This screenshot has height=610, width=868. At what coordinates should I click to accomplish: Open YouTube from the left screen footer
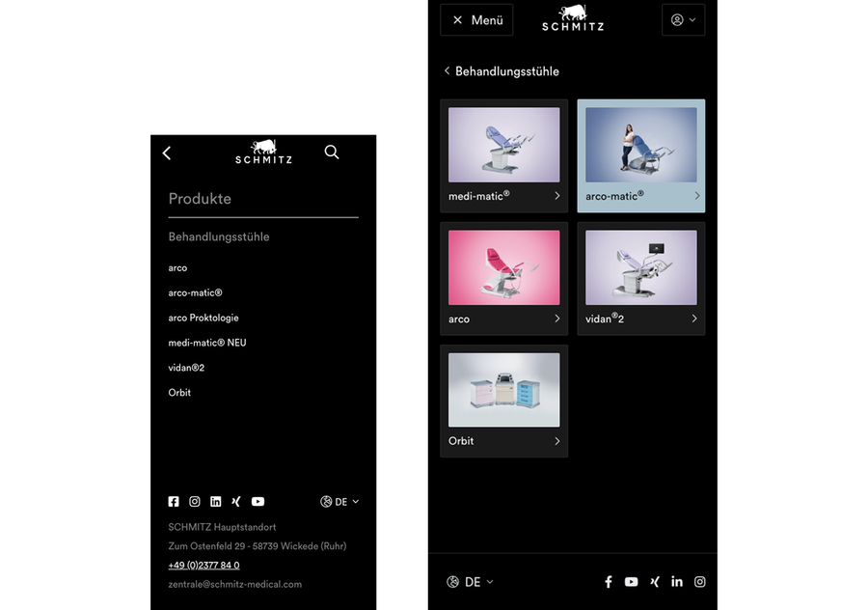pos(258,501)
